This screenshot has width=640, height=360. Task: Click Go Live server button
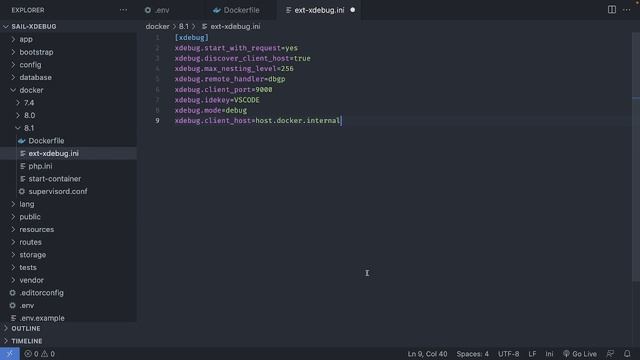click(580, 354)
